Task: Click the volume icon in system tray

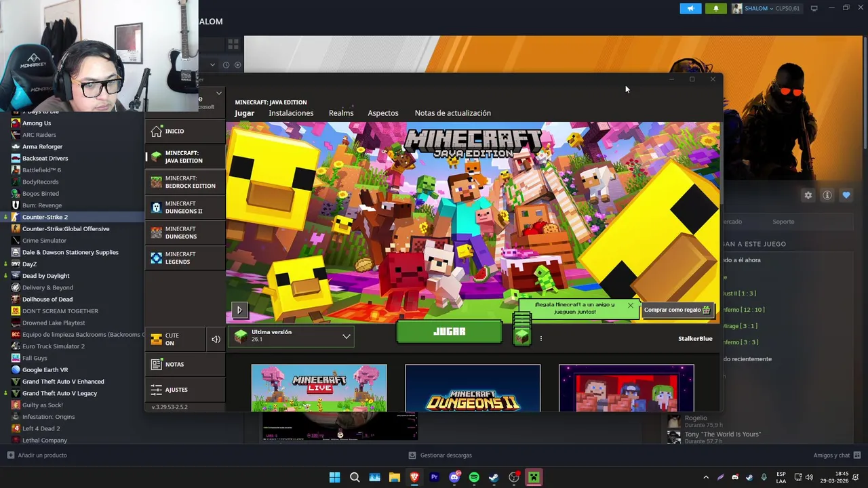Action: click(809, 478)
